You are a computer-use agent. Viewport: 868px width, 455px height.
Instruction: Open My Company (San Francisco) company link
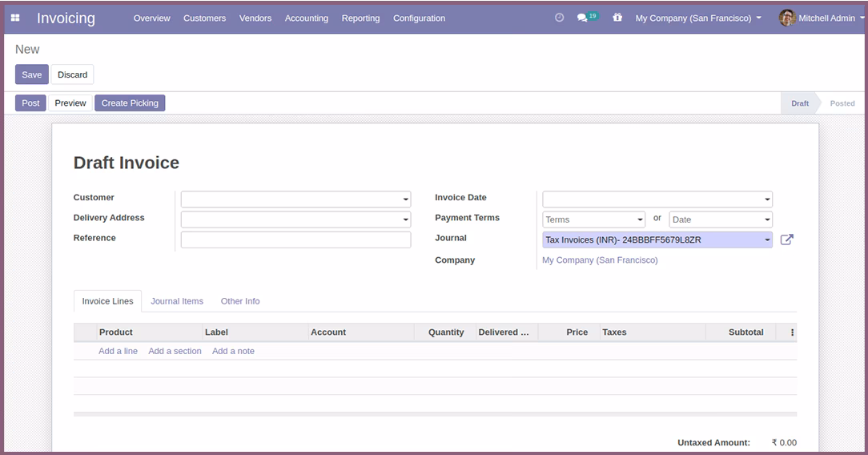click(600, 260)
